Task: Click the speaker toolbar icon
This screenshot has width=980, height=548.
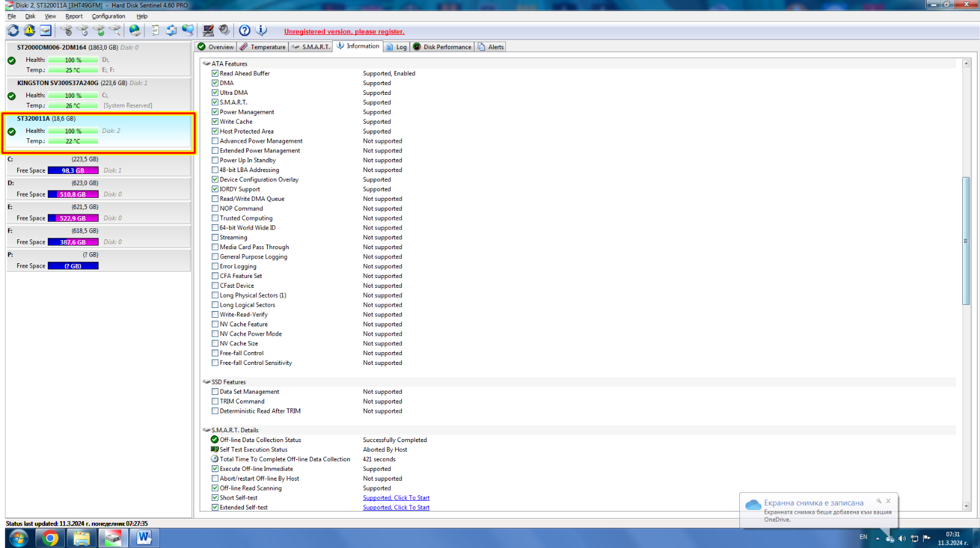Action: (224, 31)
